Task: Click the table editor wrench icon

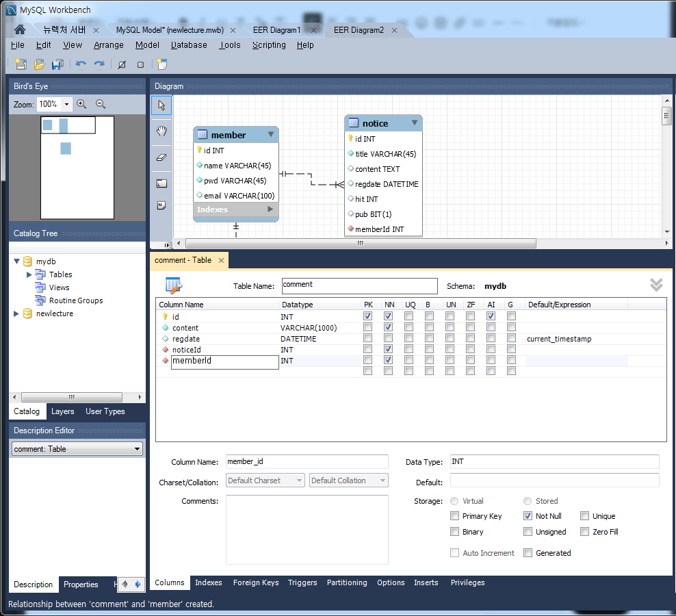Action: coord(174,285)
